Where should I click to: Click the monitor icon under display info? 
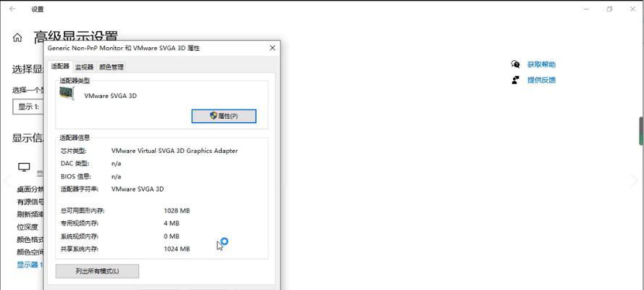click(24, 167)
